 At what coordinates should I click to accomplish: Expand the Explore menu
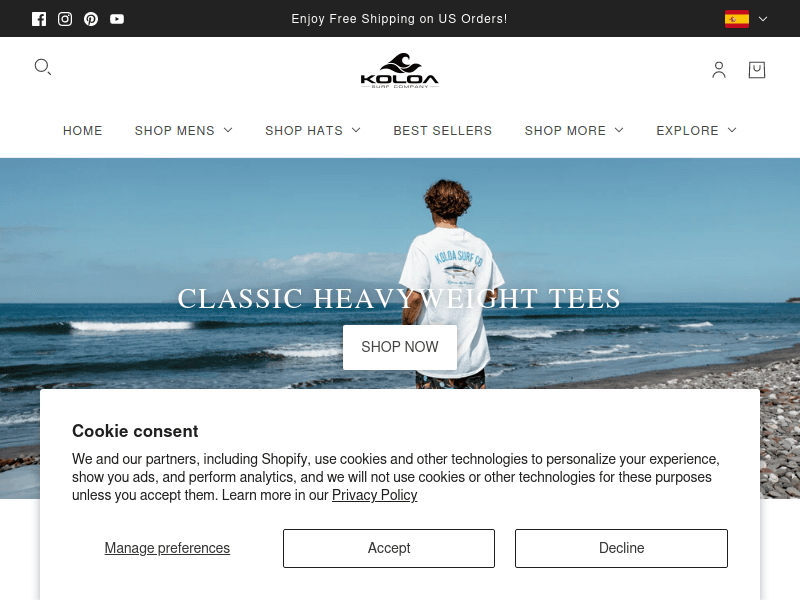696,131
